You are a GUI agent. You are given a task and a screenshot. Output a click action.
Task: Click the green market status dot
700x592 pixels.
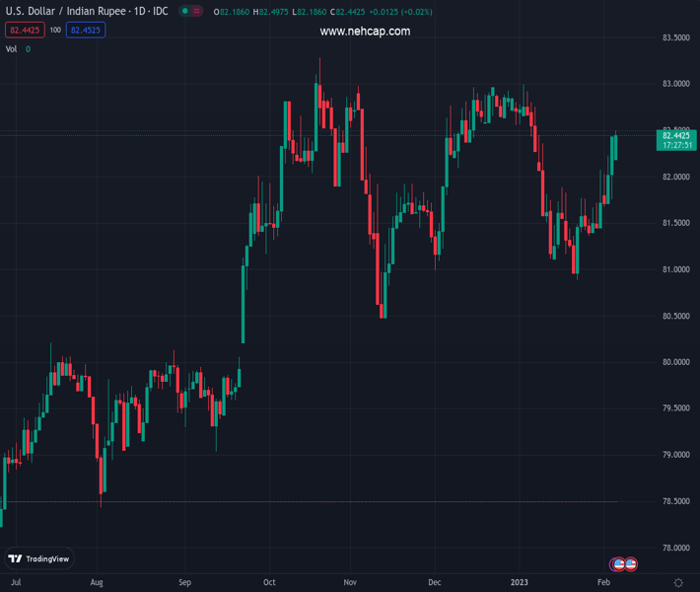click(184, 11)
